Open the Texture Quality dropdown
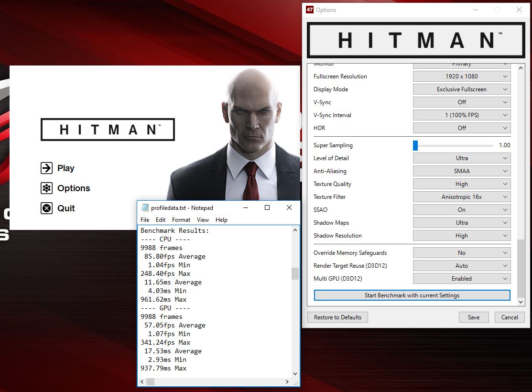The height and width of the screenshot is (392, 532). click(x=461, y=184)
